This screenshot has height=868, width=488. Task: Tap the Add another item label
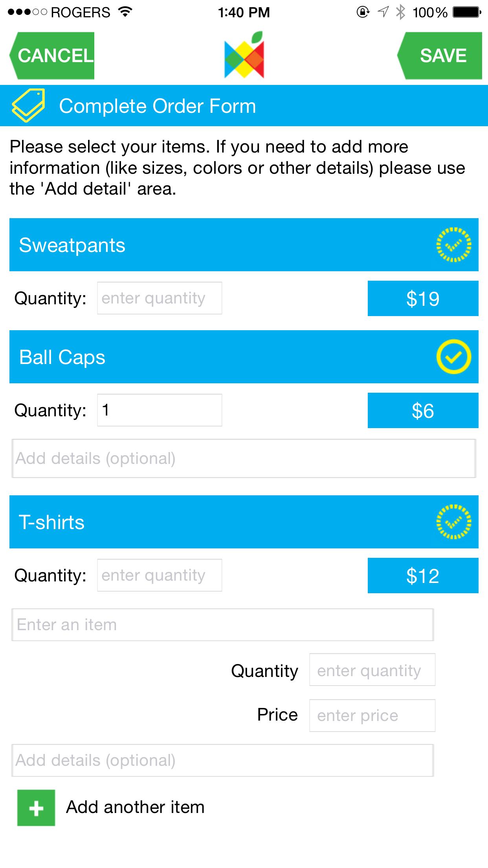tap(135, 807)
